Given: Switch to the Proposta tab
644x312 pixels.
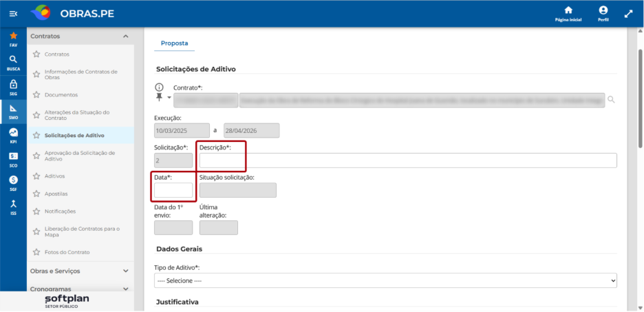Looking at the screenshot, I should [x=174, y=43].
